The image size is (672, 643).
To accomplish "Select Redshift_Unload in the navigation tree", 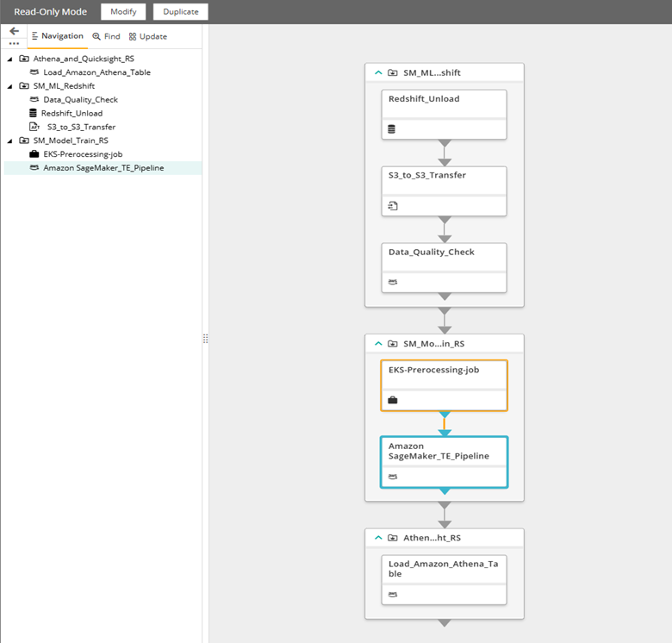I will pos(72,114).
